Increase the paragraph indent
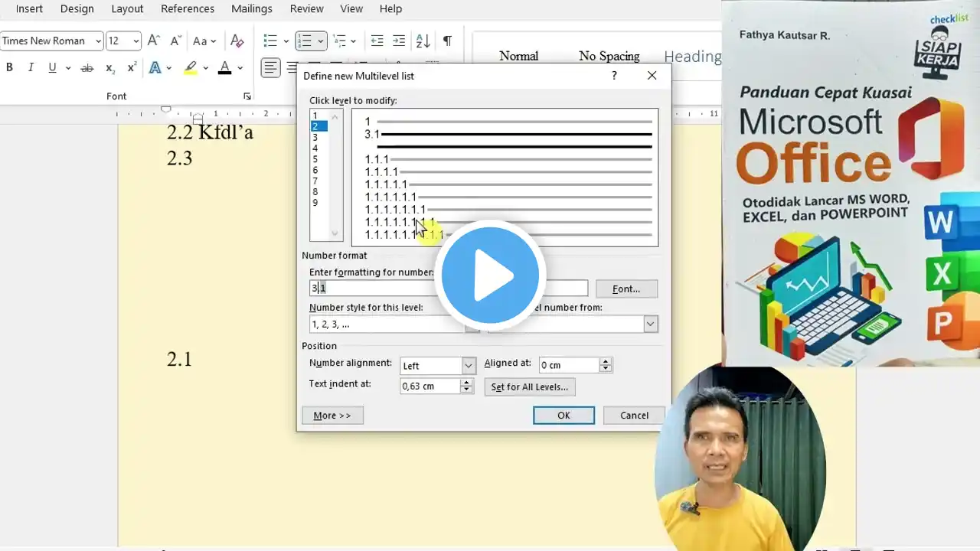Image resolution: width=980 pixels, height=551 pixels. click(x=399, y=41)
